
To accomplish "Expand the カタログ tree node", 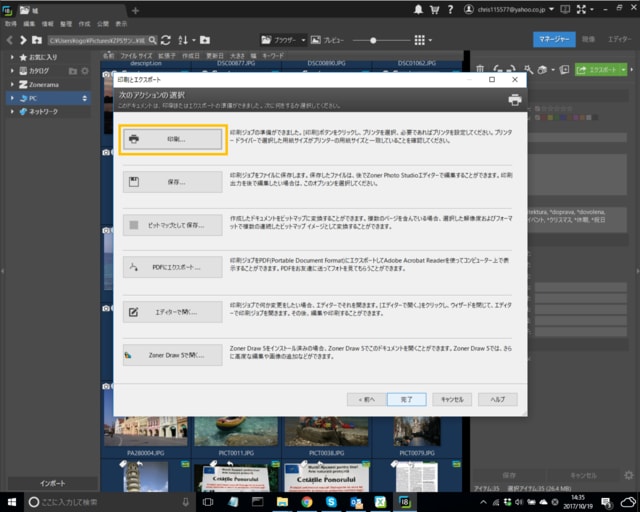I will [x=12, y=71].
